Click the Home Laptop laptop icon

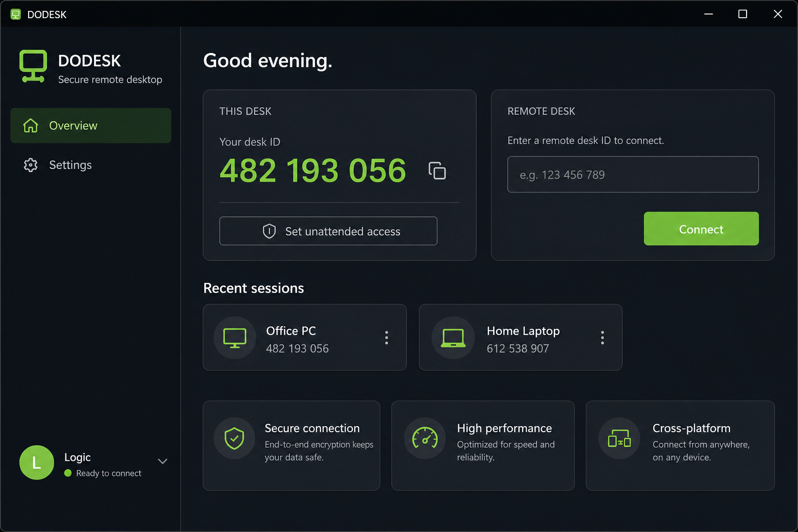coord(453,338)
